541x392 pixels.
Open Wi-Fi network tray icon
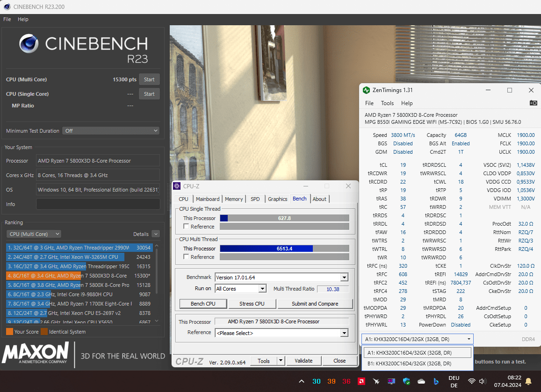point(471,381)
